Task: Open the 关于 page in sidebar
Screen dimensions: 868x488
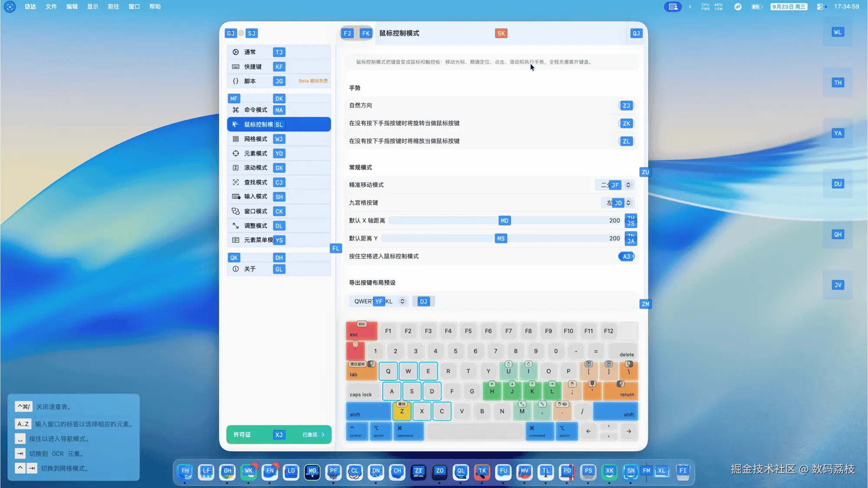Action: [x=279, y=269]
